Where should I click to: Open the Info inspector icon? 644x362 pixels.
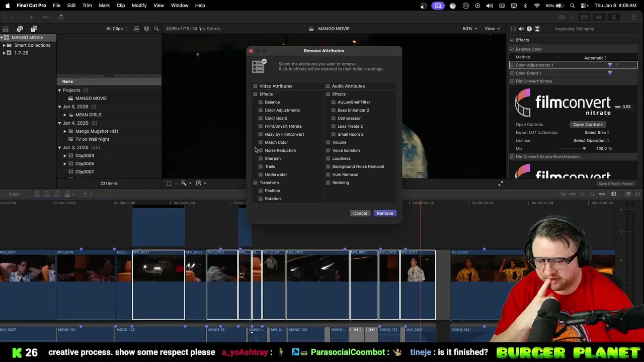coord(529,29)
